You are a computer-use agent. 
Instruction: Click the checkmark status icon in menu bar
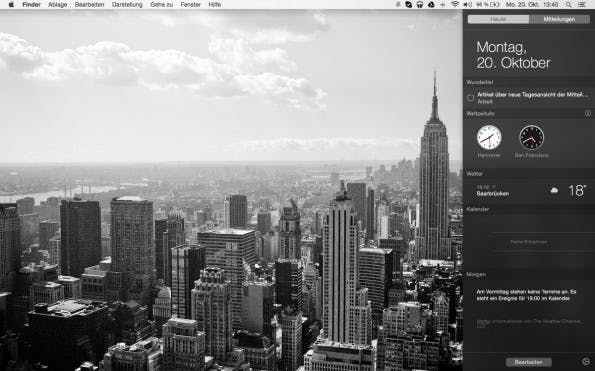tap(408, 5)
